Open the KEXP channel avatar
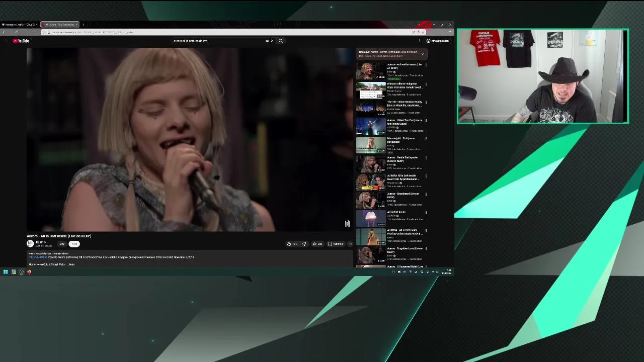This screenshot has height=362, width=644. tap(30, 243)
